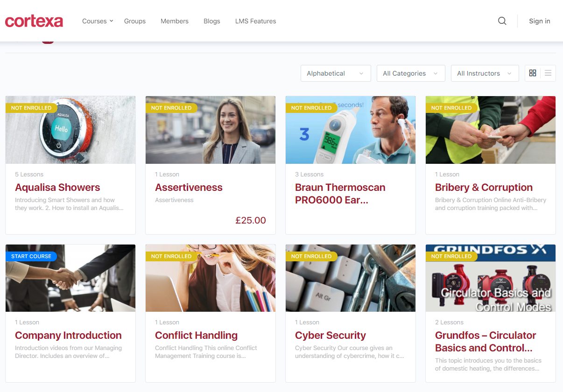
Task: Switch to grid view layout
Action: click(533, 73)
